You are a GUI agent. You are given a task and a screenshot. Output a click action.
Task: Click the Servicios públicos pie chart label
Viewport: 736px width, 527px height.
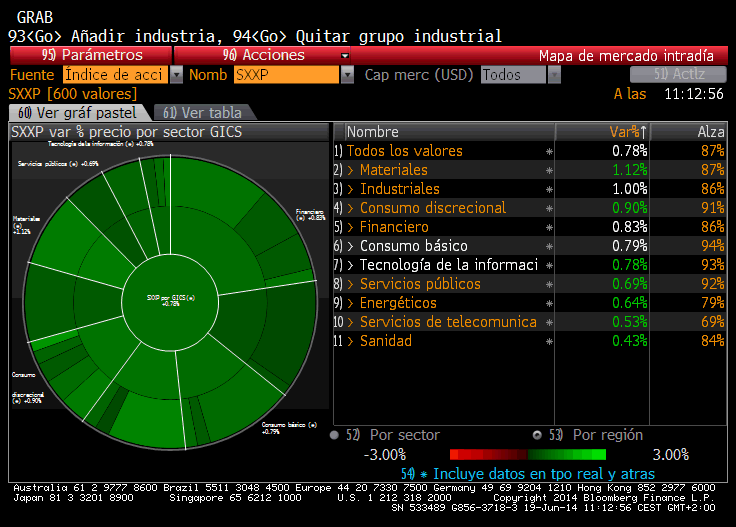[x=58, y=164]
